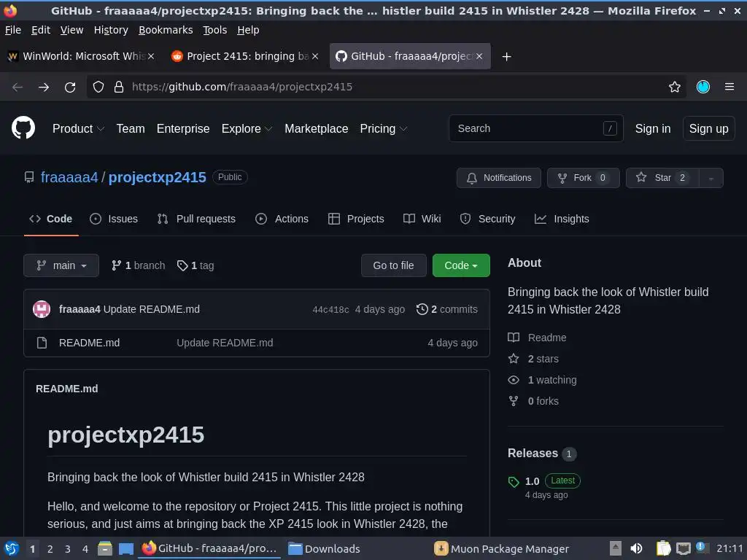The image size is (747, 560).
Task: Open the File menu
Action: click(13, 30)
